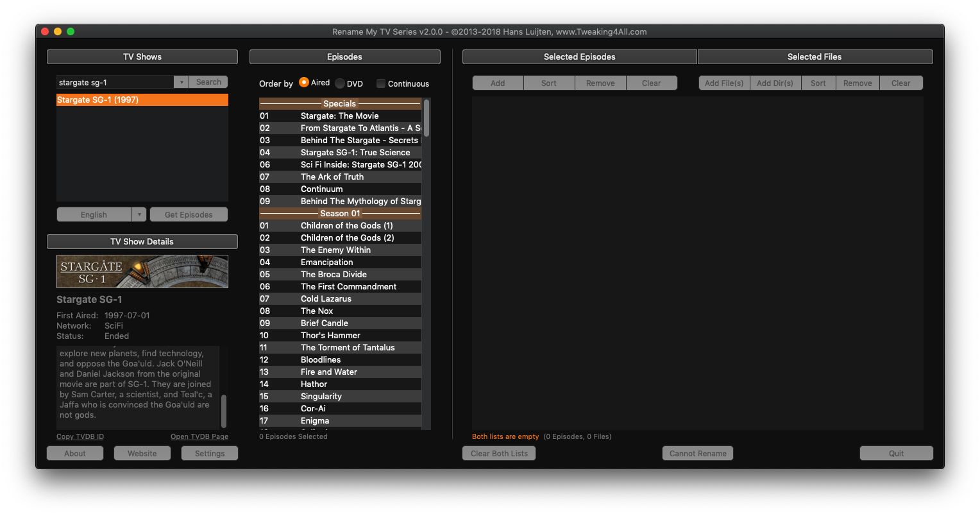Viewport: 980px width, 516px height.
Task: Click Clear Both Lists button
Action: pos(499,453)
